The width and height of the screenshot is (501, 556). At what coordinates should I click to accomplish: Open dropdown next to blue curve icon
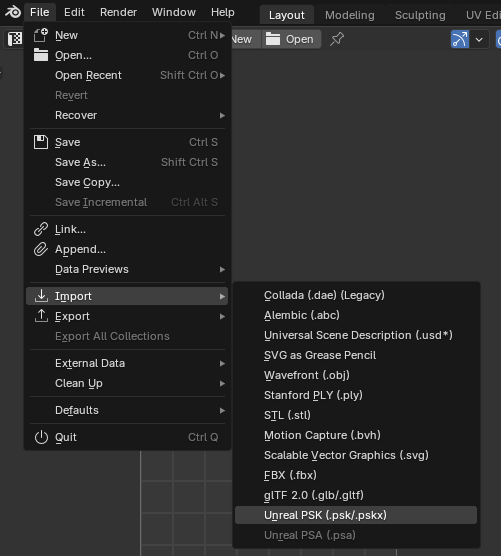tap(479, 39)
